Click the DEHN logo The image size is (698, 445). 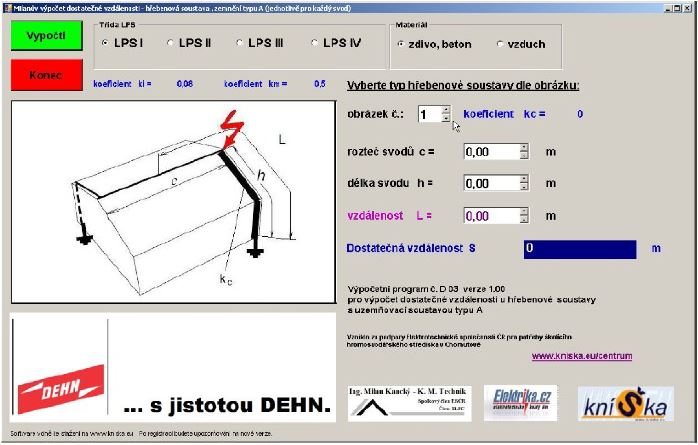[x=61, y=389]
